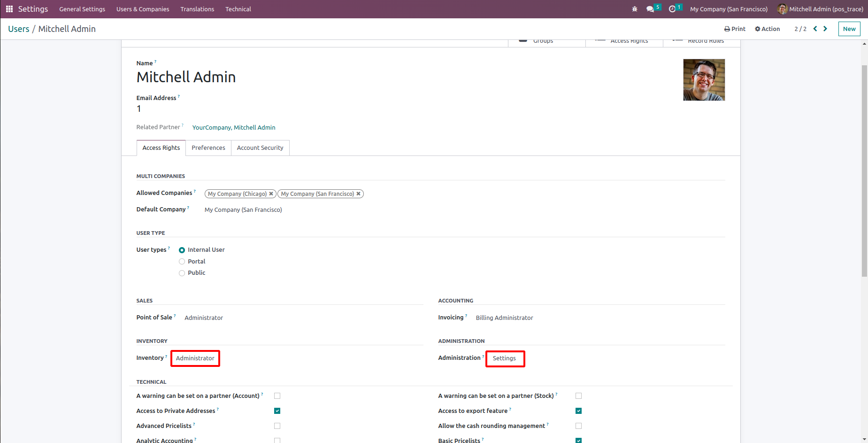The height and width of the screenshot is (443, 868).
Task: Open the conversations chat icon
Action: coord(650,9)
